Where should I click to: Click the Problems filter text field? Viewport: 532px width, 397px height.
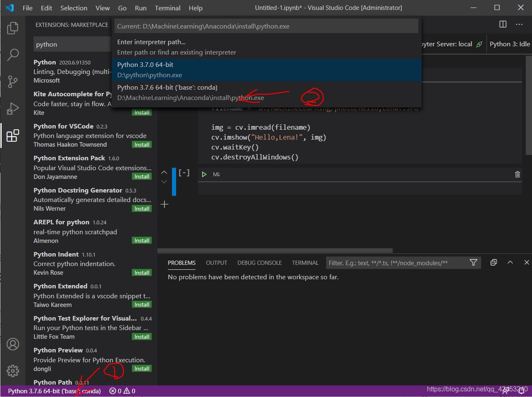(397, 263)
